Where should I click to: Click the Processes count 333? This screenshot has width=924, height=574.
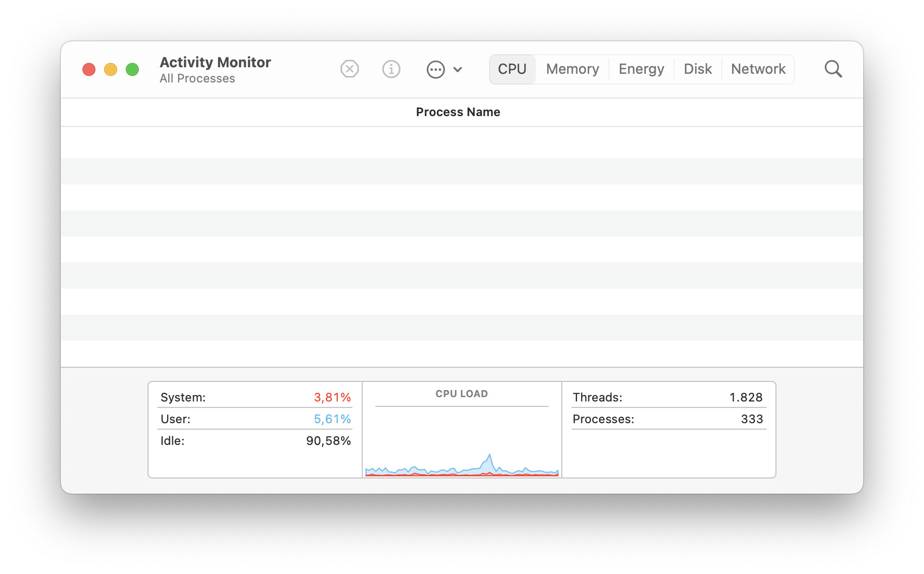752,419
